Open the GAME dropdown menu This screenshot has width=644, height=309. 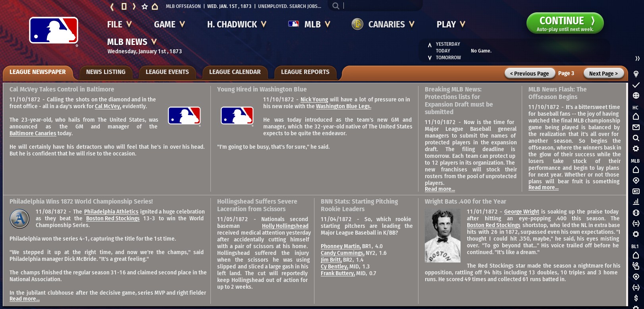170,25
